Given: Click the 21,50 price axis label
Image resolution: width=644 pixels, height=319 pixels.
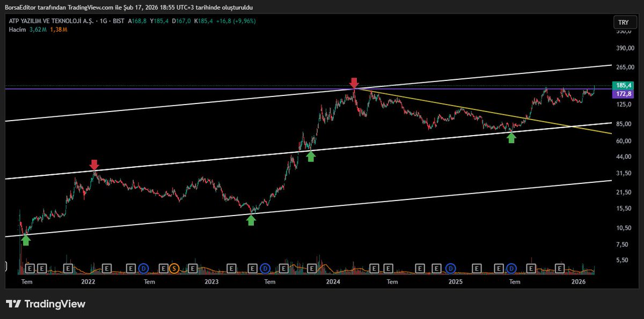Looking at the screenshot, I should [x=624, y=192].
